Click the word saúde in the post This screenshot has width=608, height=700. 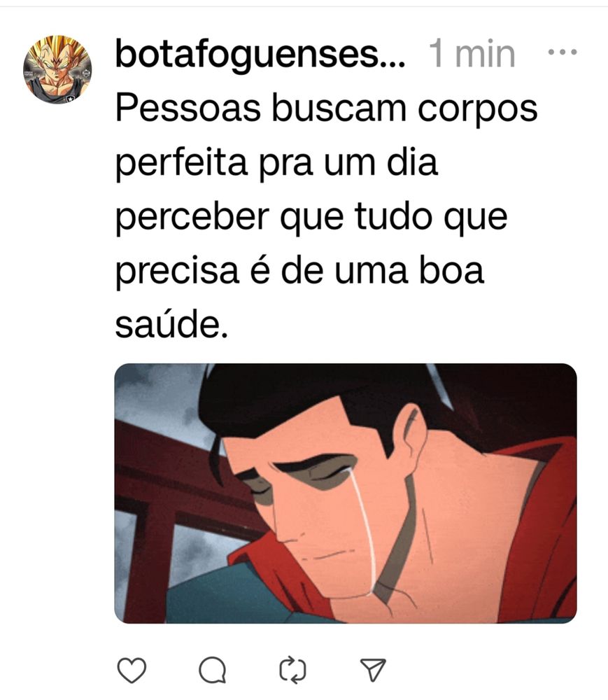click(x=171, y=325)
